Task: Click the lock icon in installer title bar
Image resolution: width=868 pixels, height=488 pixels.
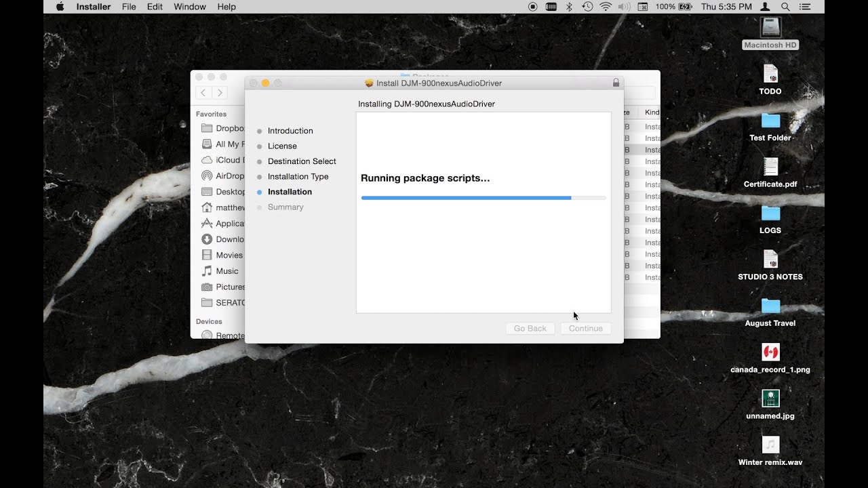Action: tap(616, 83)
